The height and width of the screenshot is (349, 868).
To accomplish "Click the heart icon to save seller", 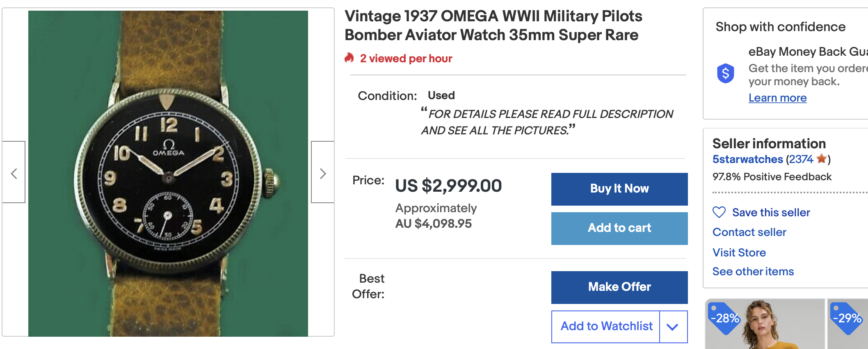I will (719, 212).
